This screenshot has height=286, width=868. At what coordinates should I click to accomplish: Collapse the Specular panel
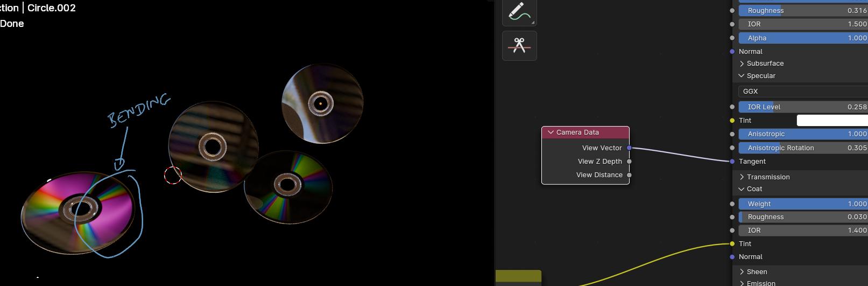[742, 76]
